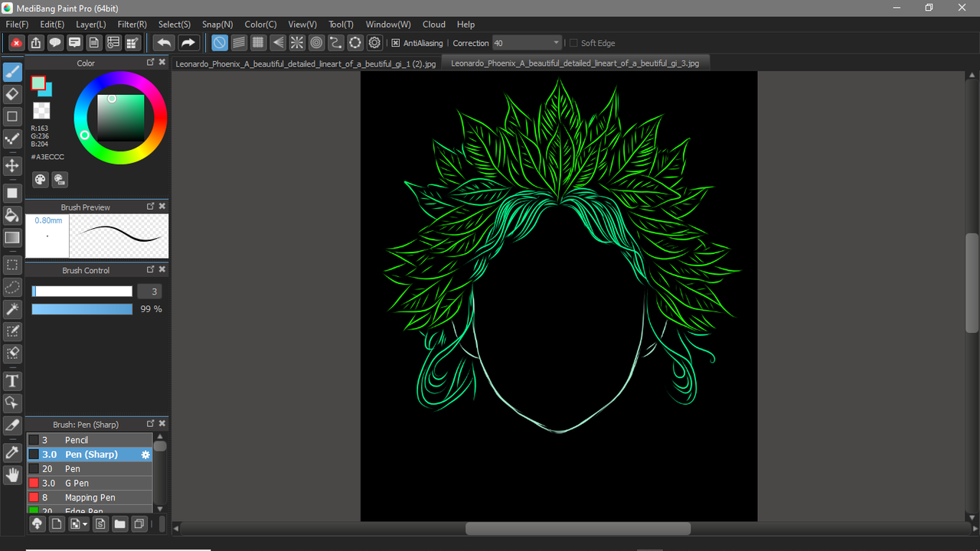Select the Select Eraser tool
Image resolution: width=980 pixels, height=551 pixels.
click(x=12, y=354)
